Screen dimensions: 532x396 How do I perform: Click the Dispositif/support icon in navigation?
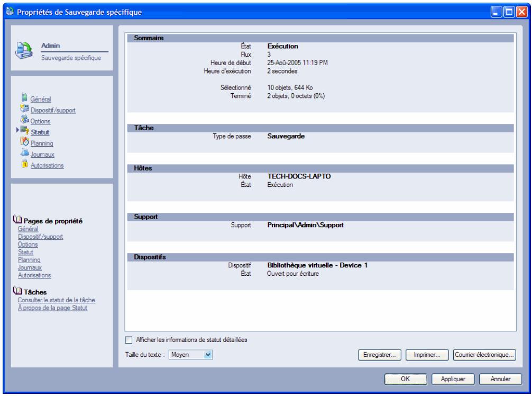24,109
